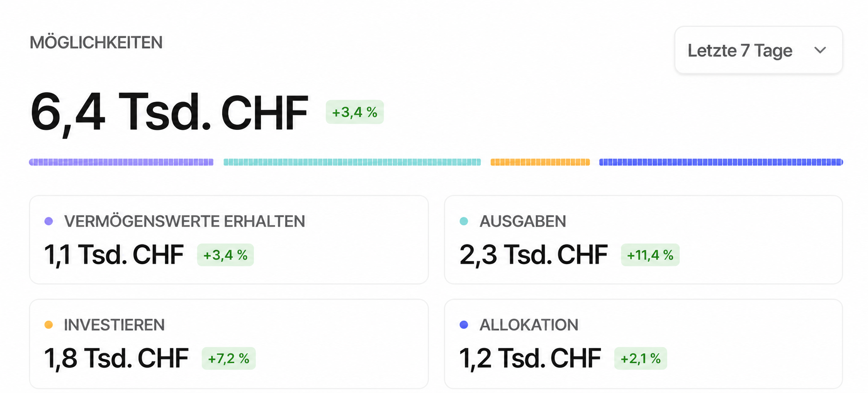Select the dark blue segment of the progress bar

tap(721, 162)
